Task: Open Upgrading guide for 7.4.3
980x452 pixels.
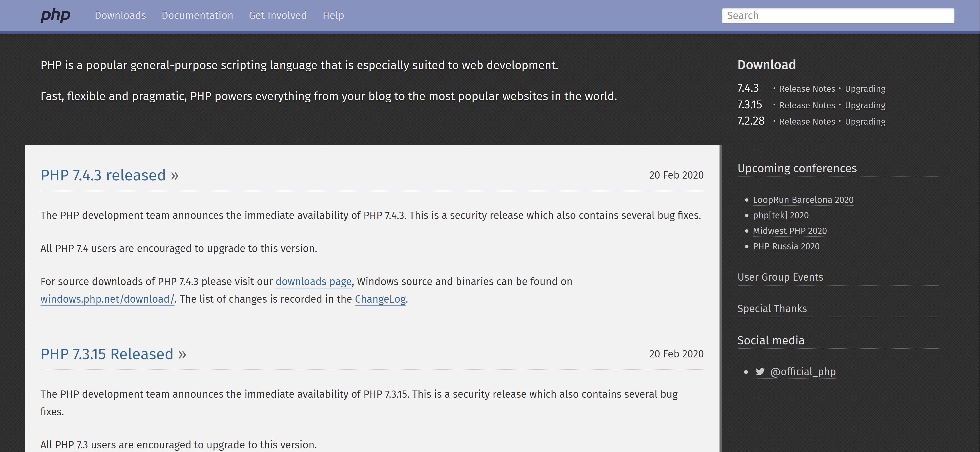Action: [865, 89]
